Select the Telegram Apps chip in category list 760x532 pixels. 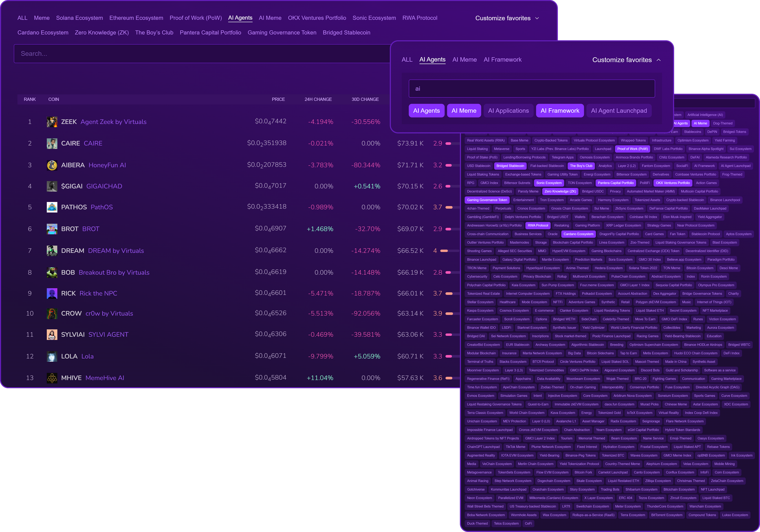click(x=562, y=158)
